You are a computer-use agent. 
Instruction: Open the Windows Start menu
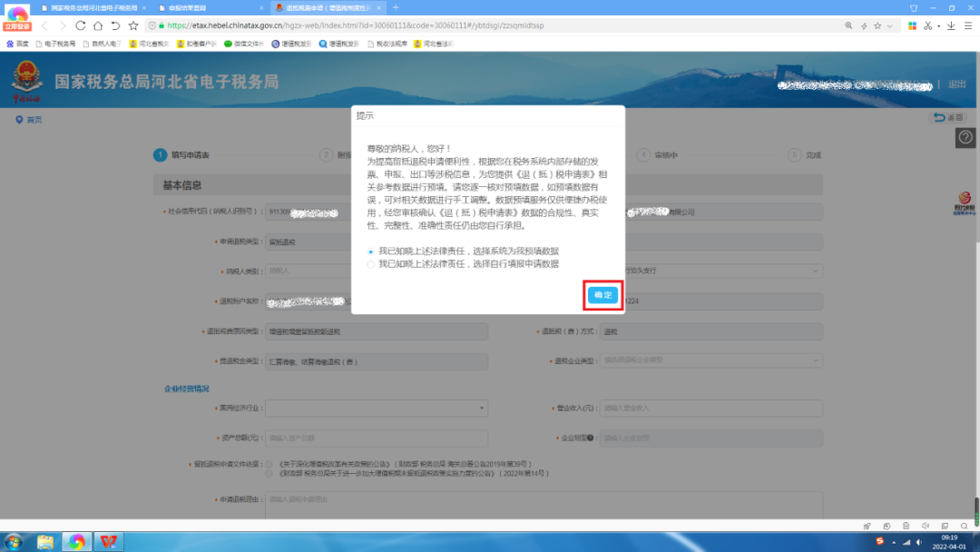click(14, 541)
